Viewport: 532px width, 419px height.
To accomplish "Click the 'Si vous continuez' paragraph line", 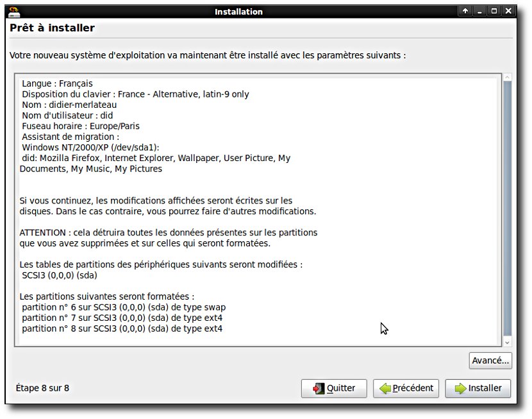I will 156,201.
